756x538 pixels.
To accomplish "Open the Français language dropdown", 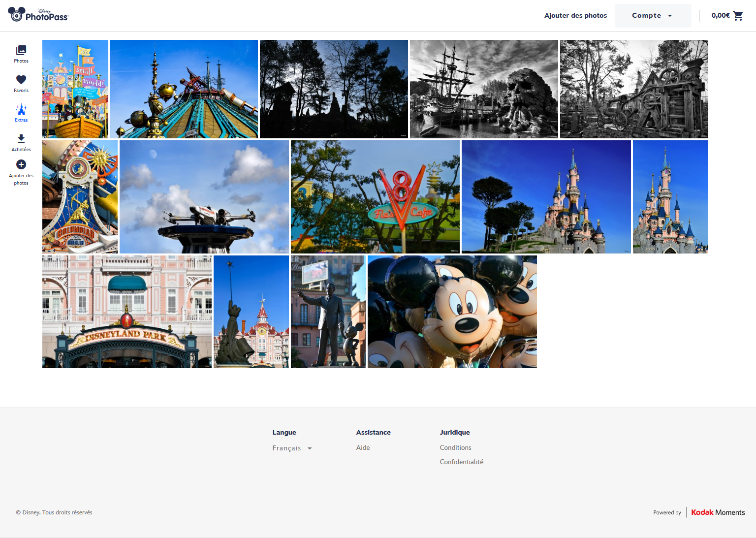I will 292,448.
